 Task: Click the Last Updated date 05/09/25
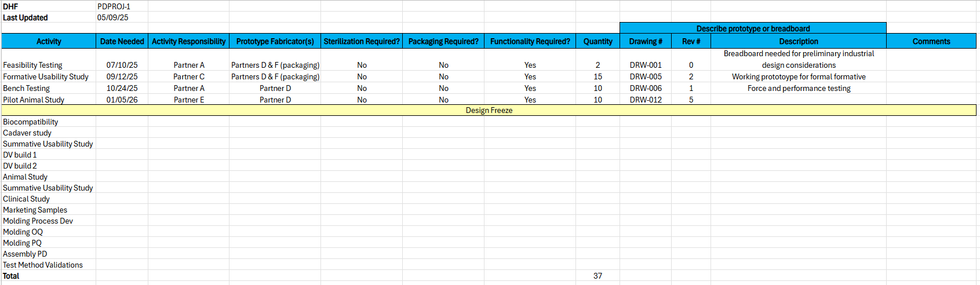(122, 17)
